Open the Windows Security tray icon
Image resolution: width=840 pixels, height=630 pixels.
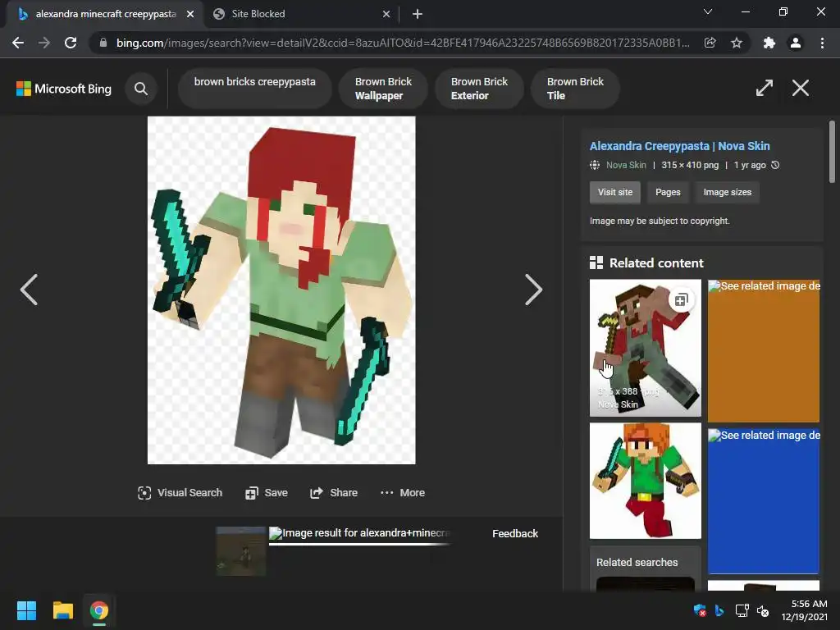pos(699,610)
